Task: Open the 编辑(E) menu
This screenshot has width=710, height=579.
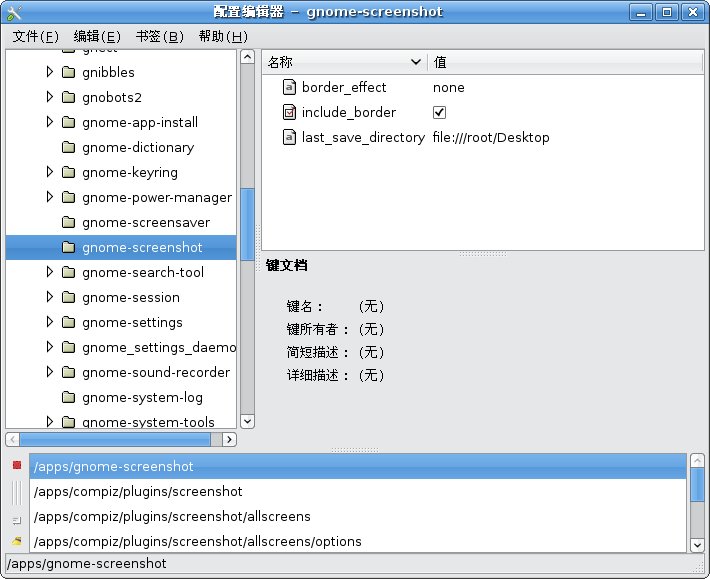Action: [x=97, y=36]
